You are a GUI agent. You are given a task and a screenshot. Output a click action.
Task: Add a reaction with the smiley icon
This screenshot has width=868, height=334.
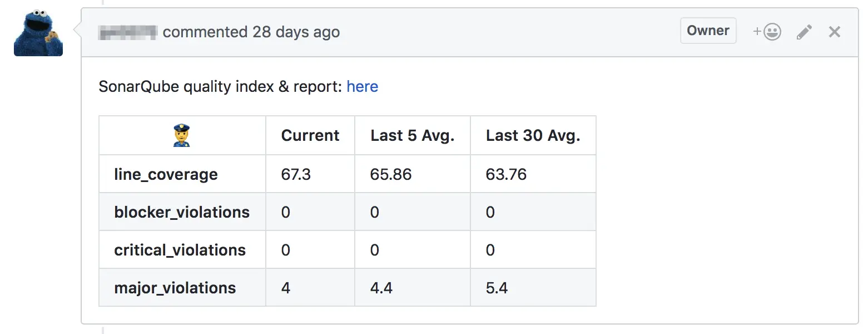click(x=767, y=32)
